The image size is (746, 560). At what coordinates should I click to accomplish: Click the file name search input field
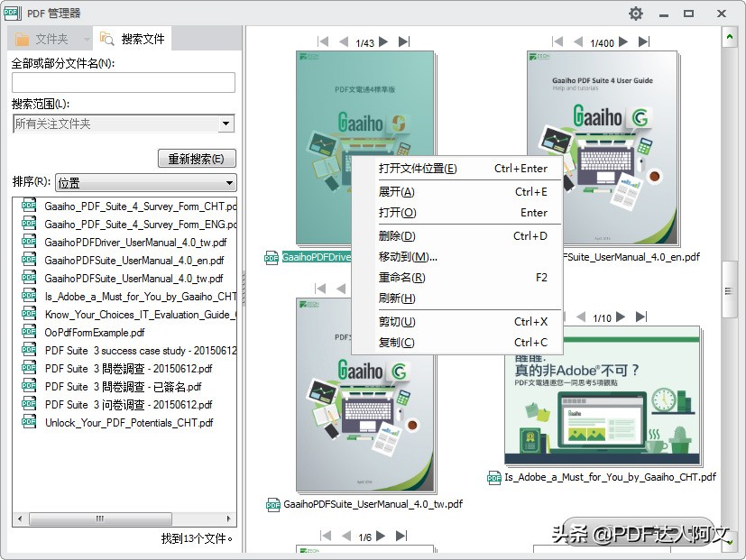[124, 82]
